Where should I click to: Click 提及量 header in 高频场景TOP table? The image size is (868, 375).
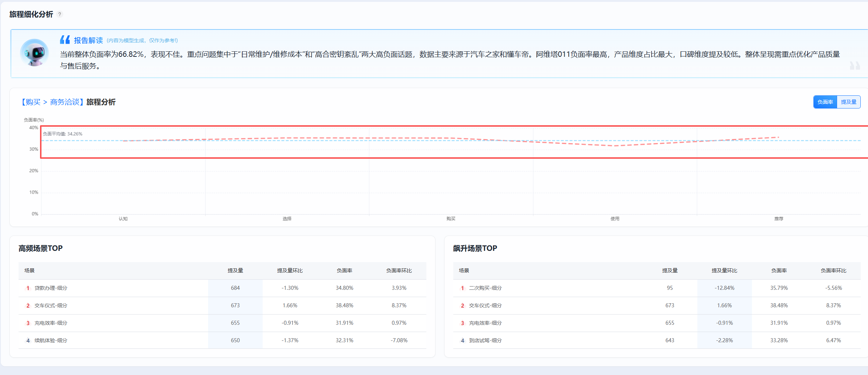tap(235, 271)
